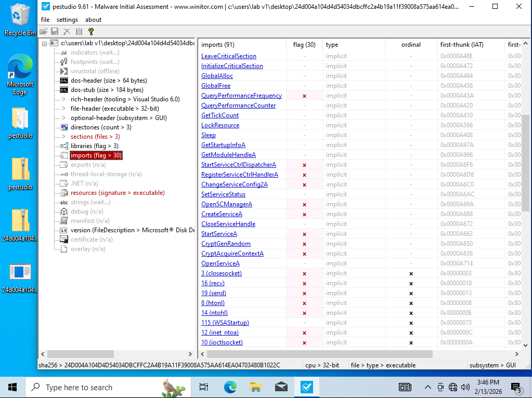The height and width of the screenshot is (398, 532).
Task: Open the 115 (WSAStartup) import link
Action: click(x=225, y=323)
